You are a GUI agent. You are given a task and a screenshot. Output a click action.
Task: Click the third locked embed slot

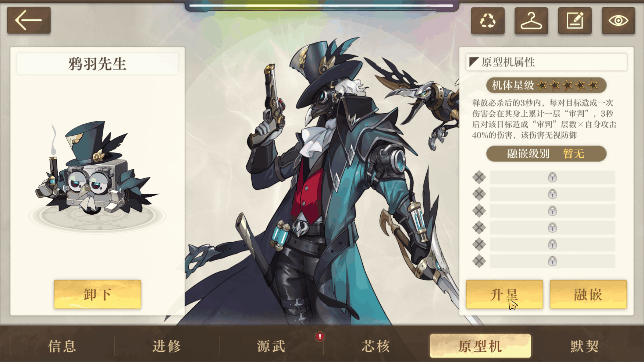(552, 211)
